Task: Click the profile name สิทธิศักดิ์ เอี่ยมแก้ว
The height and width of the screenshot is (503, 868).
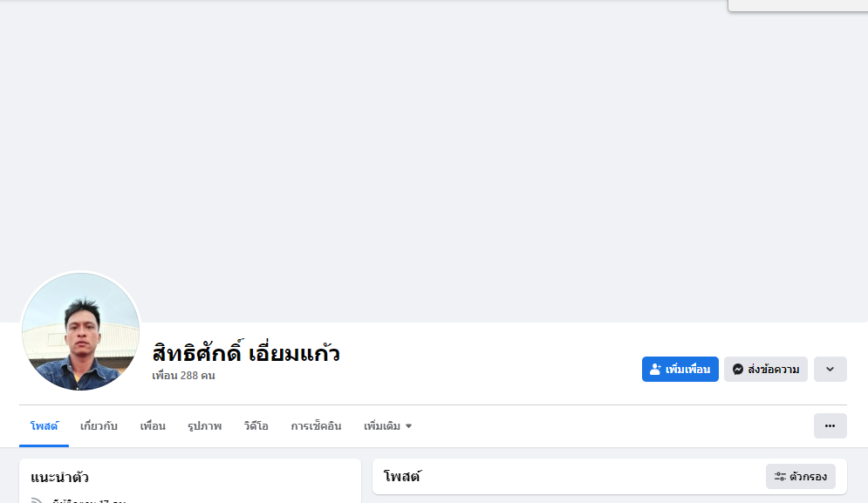Action: coord(246,353)
